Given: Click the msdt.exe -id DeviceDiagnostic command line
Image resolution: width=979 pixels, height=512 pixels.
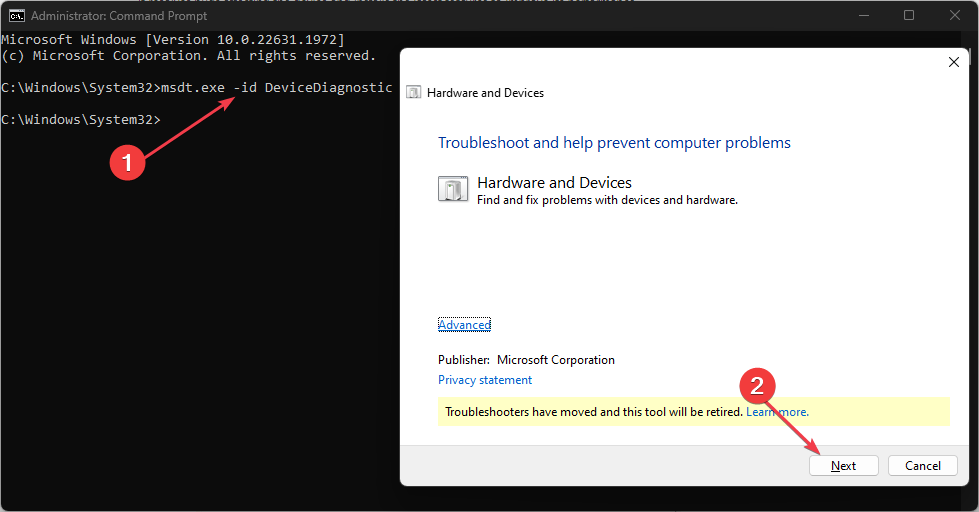Looking at the screenshot, I should pos(197,87).
